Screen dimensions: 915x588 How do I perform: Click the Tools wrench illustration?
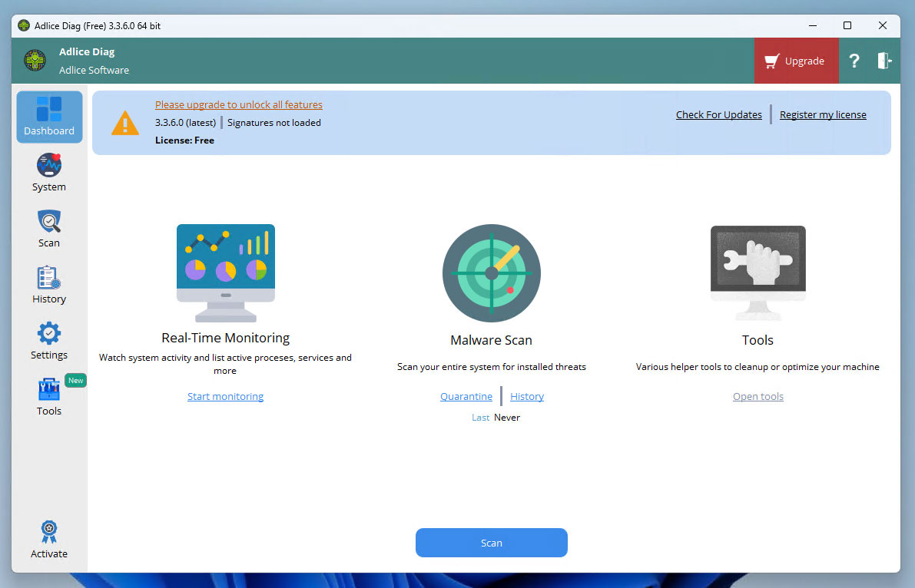(x=758, y=273)
